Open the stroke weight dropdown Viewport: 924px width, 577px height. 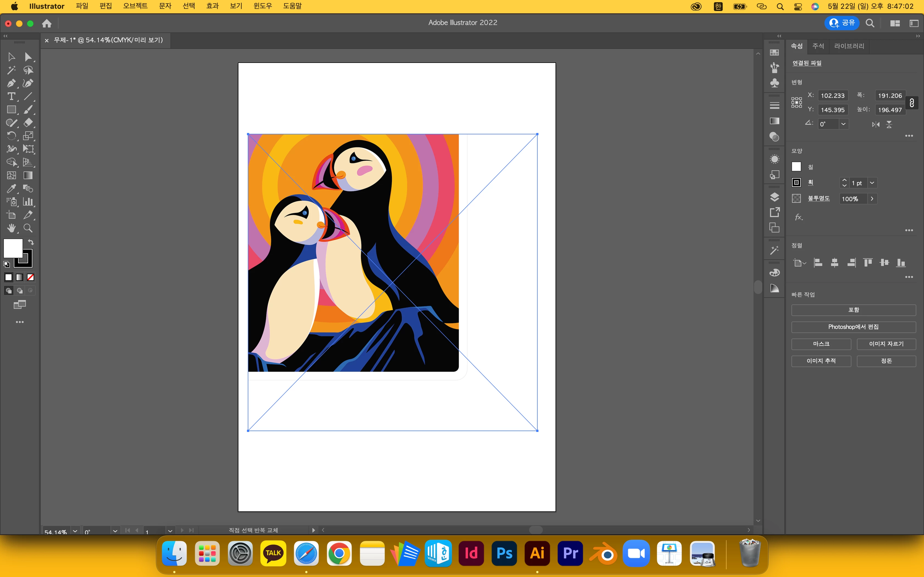coord(872,183)
